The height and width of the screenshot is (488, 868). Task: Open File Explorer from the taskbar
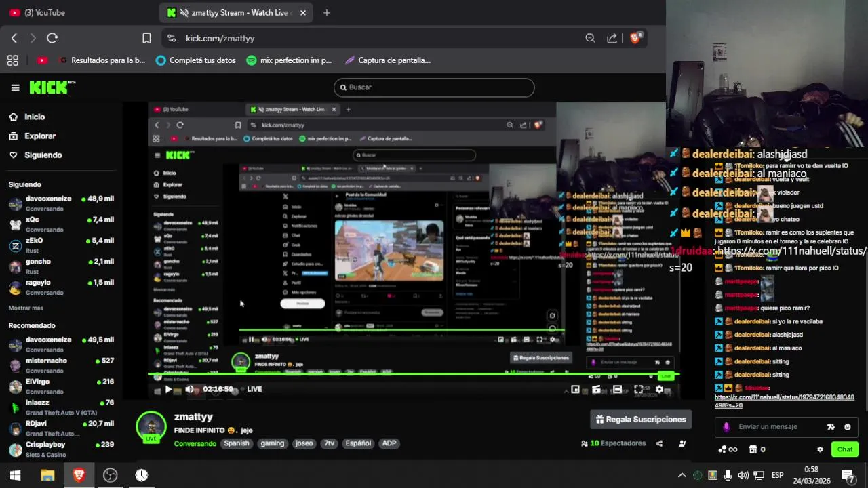pyautogui.click(x=47, y=475)
